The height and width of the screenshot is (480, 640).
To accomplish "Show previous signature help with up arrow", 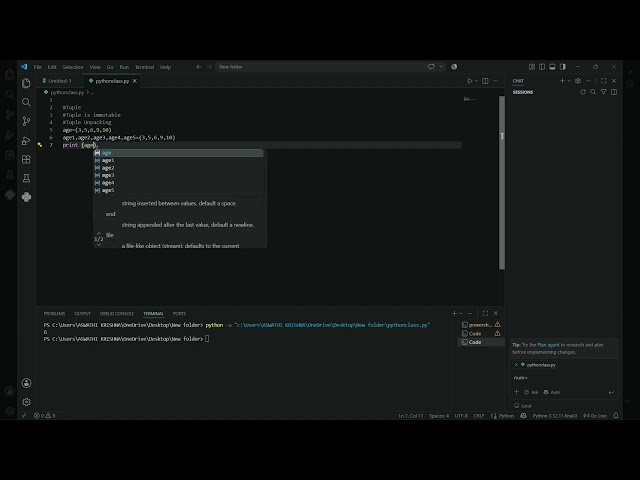I will click(99, 233).
